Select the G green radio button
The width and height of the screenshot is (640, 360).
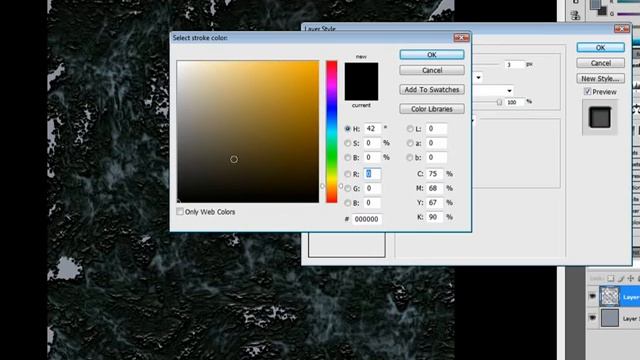pyautogui.click(x=347, y=188)
